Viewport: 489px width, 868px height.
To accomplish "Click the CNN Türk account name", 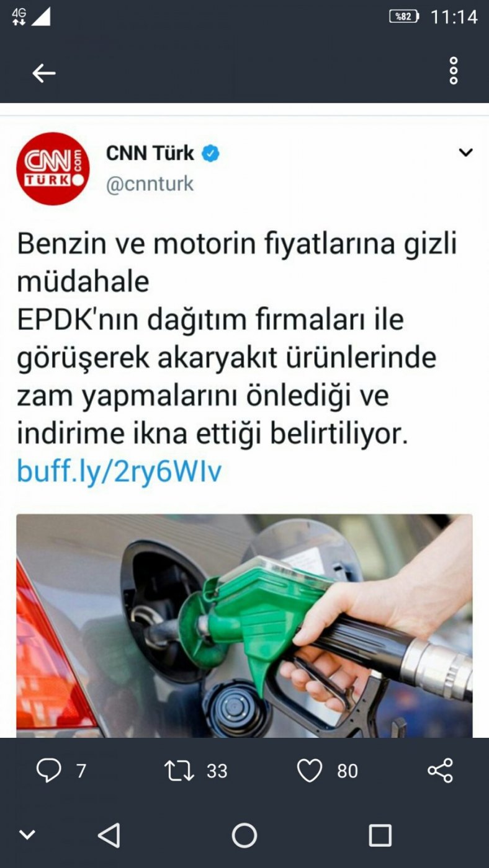I will [150, 153].
